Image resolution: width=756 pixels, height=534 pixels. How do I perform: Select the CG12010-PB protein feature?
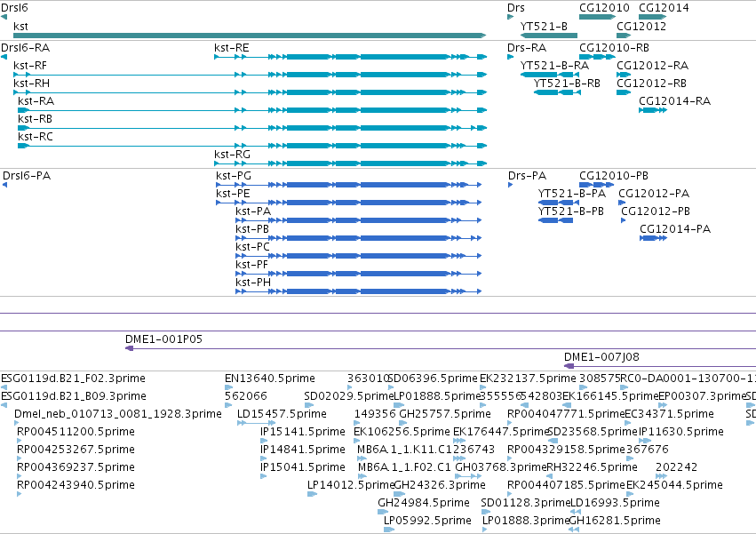point(597,185)
